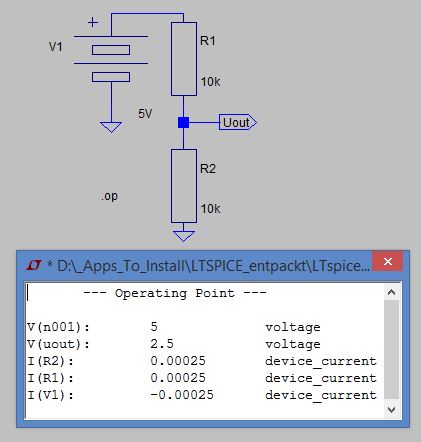The height and width of the screenshot is (442, 421).
Task: Click the V1 name label
Action: (56, 47)
